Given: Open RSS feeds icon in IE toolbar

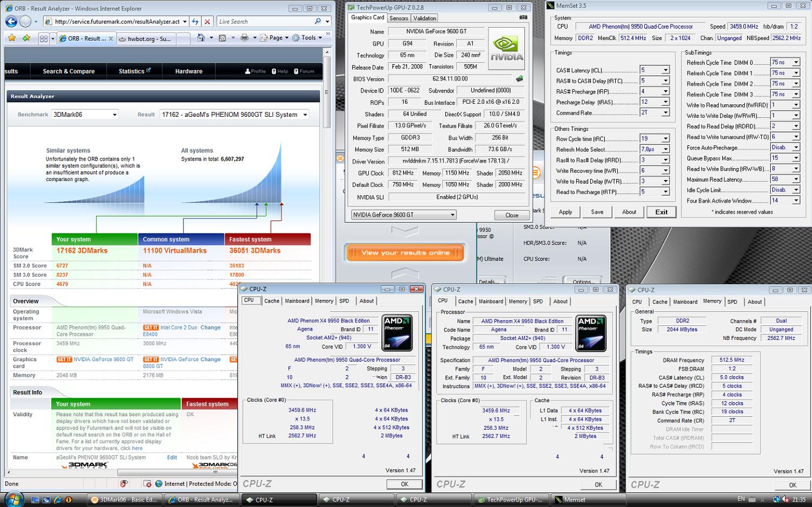Looking at the screenshot, I should (222, 38).
